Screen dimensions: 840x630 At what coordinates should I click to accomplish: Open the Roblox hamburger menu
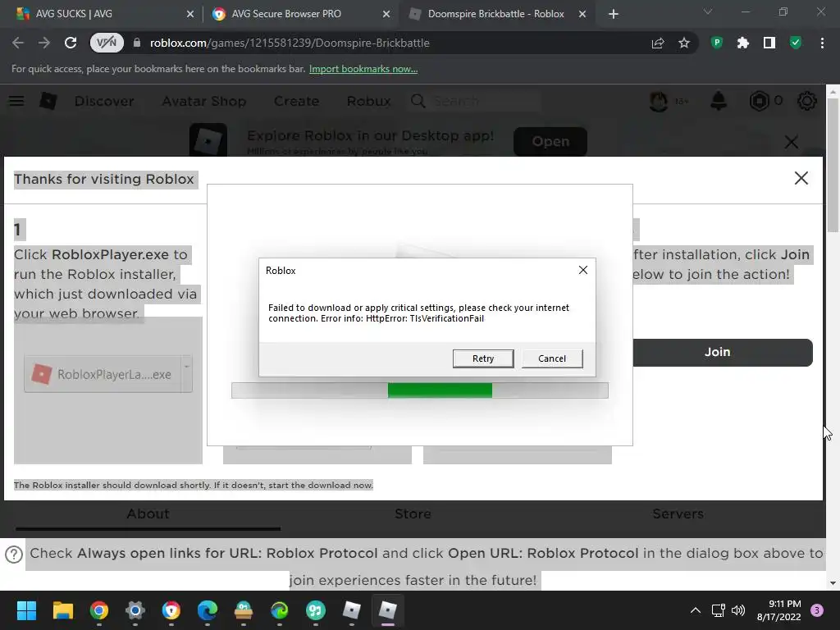(x=16, y=101)
